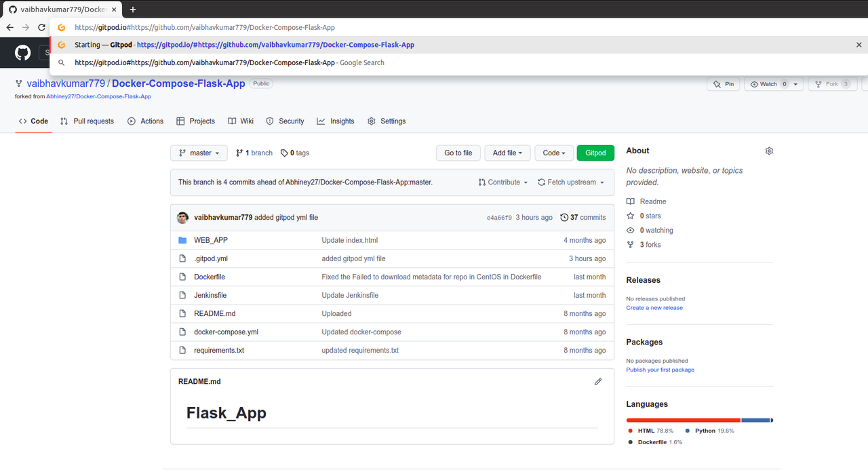868x472 pixels.
Task: Click the star icon beside 0 stars
Action: tap(631, 216)
